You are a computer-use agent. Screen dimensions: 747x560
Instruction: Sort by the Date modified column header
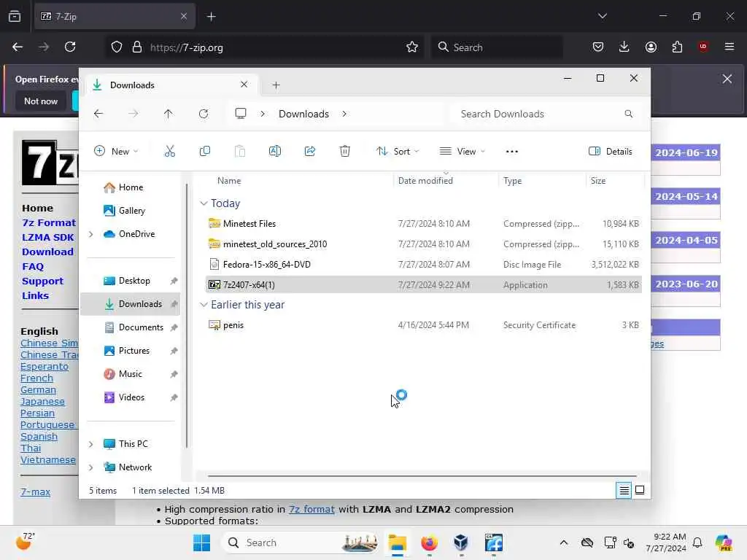[x=446, y=181]
